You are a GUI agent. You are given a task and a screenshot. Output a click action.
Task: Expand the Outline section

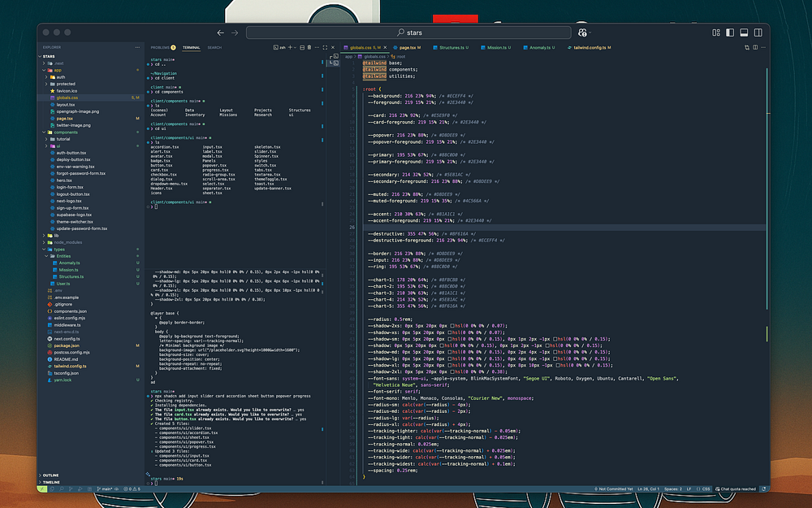point(50,475)
